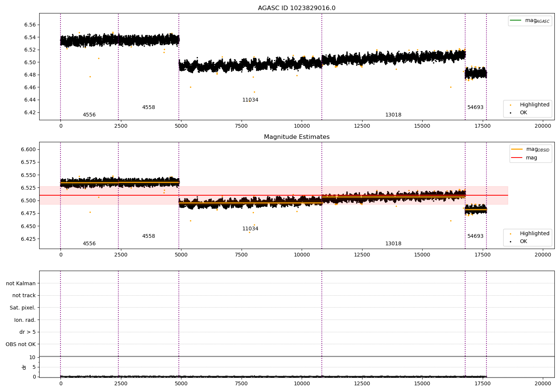
Task: Click OBSID label 4556 in Magnitude Estimates plot
Action: (89, 244)
